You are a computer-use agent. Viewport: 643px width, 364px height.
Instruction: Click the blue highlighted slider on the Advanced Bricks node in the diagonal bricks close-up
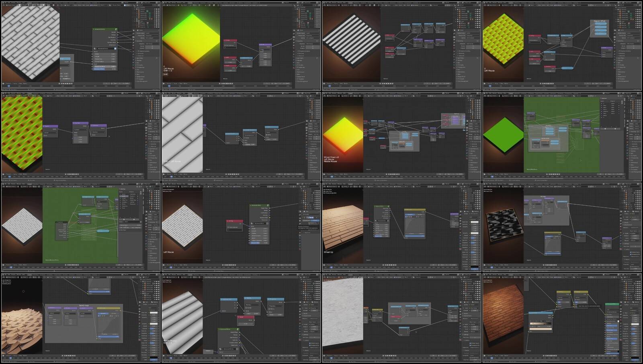pos(105,69)
